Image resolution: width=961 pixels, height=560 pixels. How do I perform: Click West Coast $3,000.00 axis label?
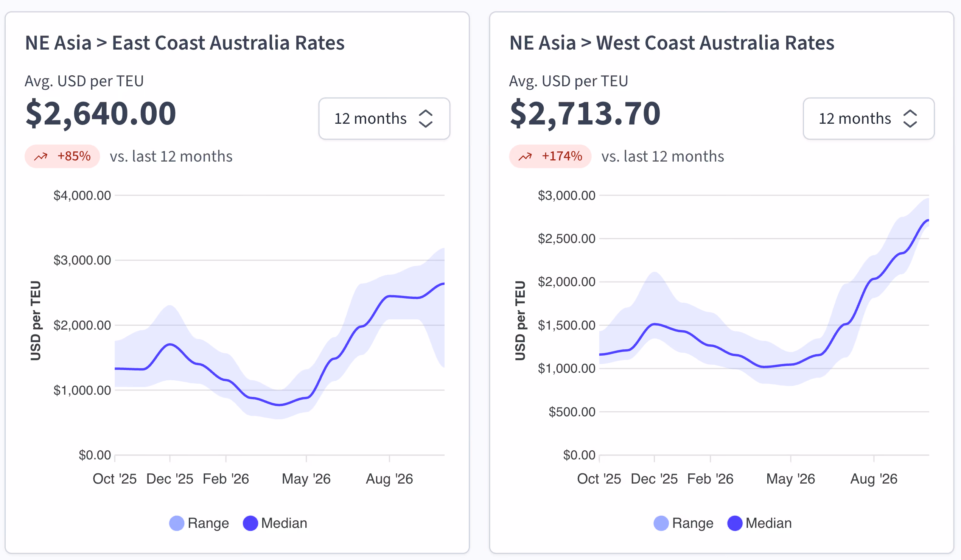pos(566,195)
